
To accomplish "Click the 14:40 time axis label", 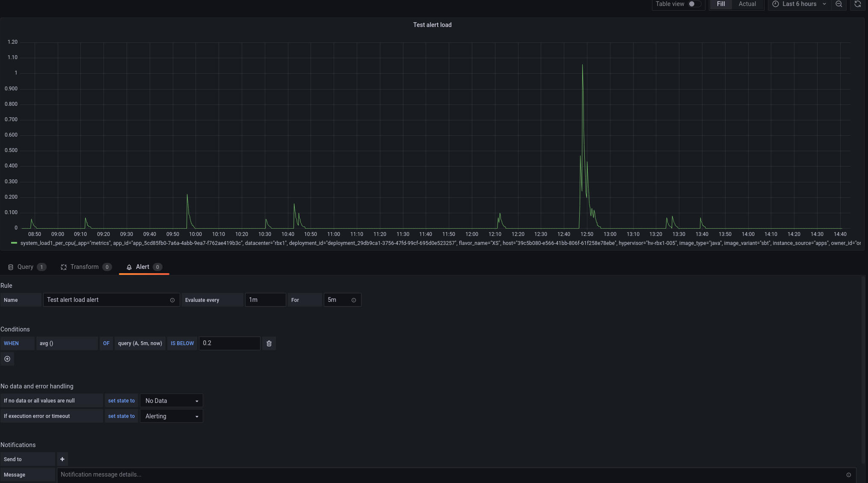I will click(x=840, y=234).
